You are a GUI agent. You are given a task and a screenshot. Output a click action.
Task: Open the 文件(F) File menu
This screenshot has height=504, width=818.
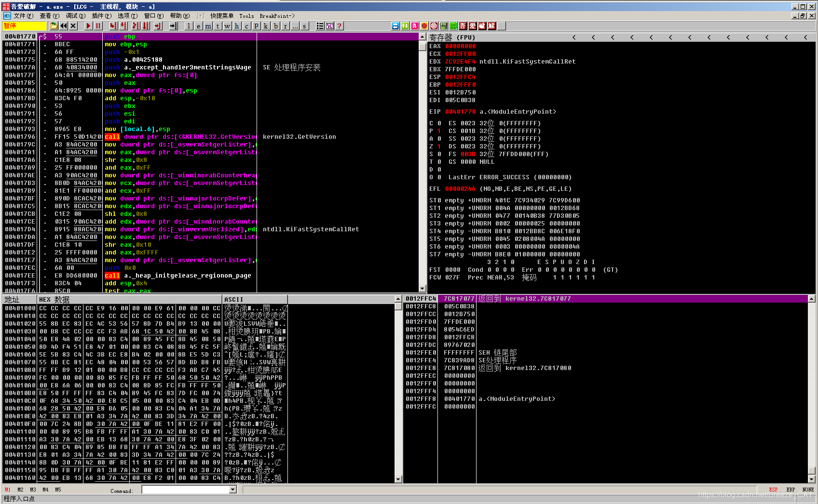point(23,16)
